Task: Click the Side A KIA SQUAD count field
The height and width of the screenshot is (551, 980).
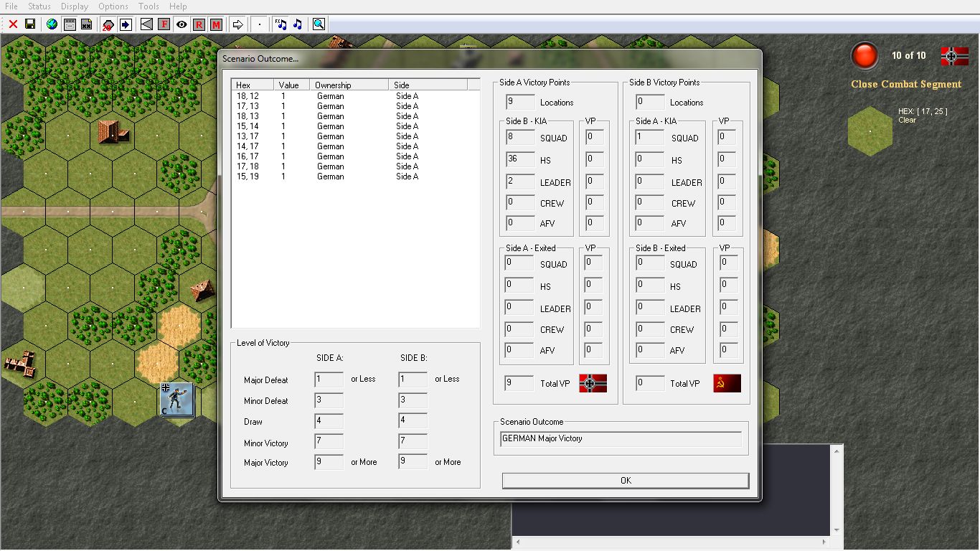Action: pyautogui.click(x=650, y=138)
